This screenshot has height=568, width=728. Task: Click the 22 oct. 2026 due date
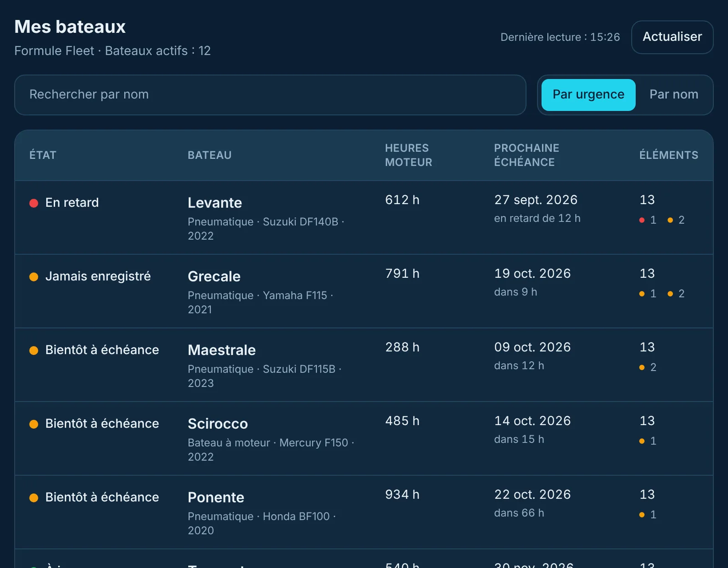click(532, 495)
